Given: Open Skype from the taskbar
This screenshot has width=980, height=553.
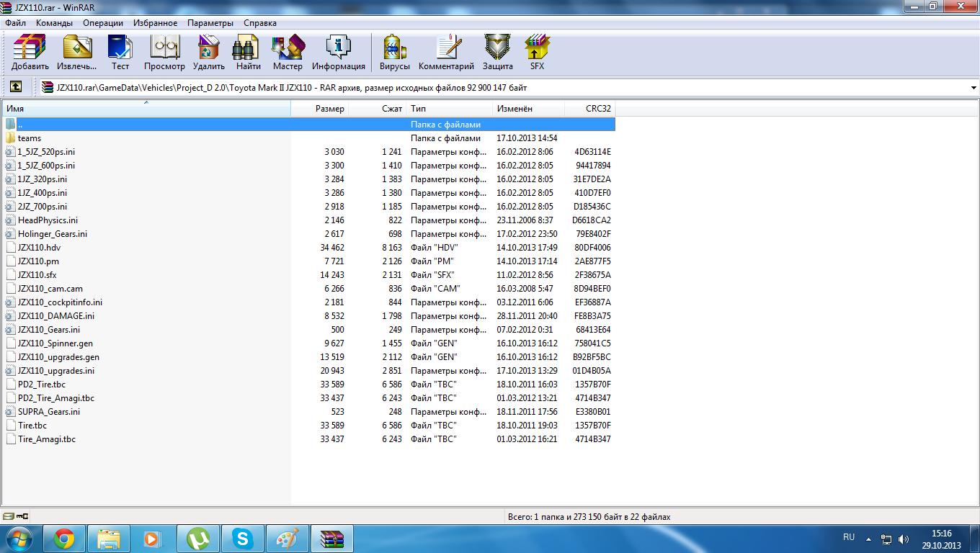Looking at the screenshot, I should coord(242,539).
